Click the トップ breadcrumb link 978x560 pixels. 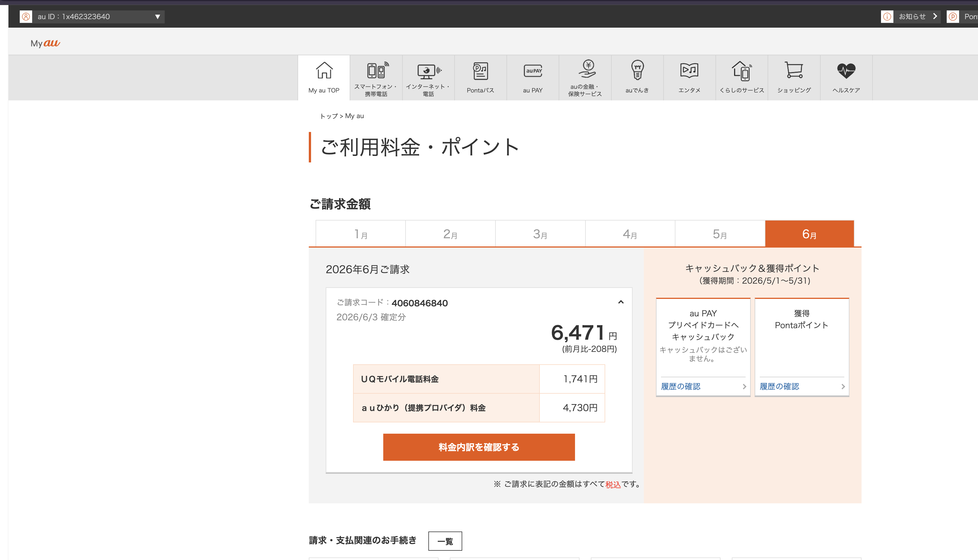point(329,116)
